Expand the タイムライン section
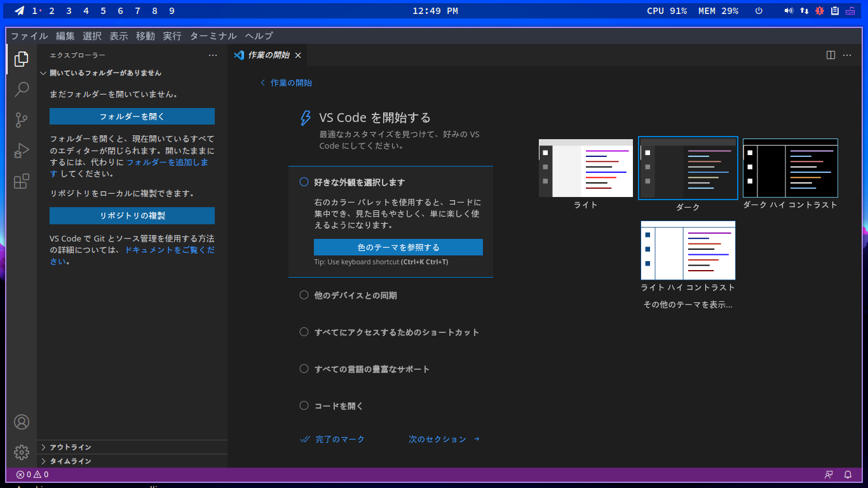Viewport: 868px width, 488px height. (x=132, y=461)
